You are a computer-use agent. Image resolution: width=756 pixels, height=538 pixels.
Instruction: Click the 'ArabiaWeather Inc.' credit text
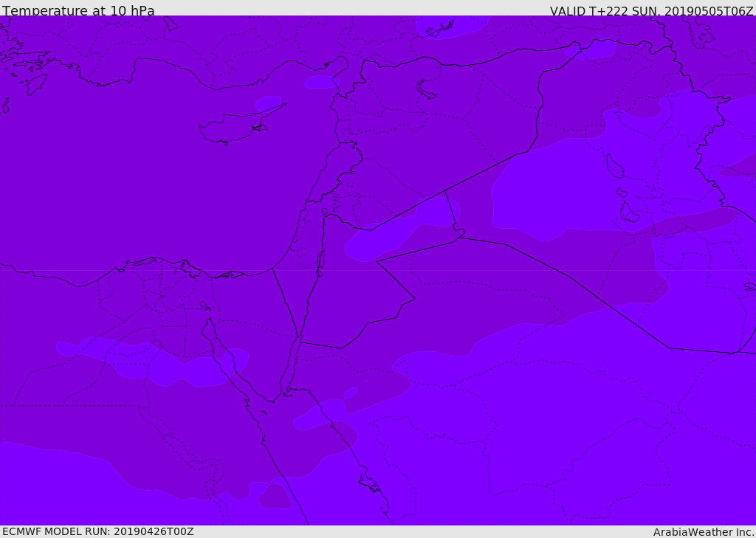(704, 532)
